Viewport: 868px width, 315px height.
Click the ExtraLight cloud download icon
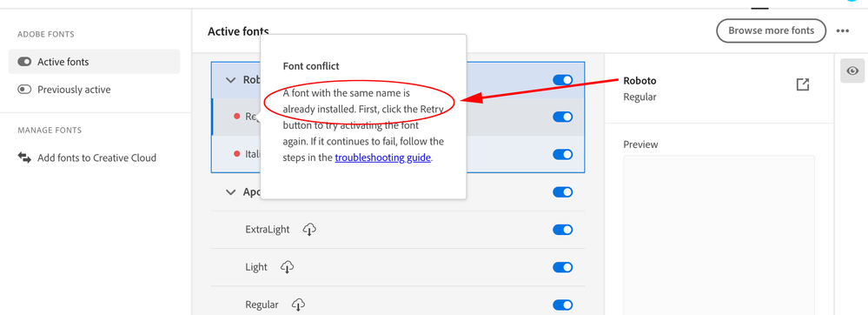pyautogui.click(x=309, y=229)
